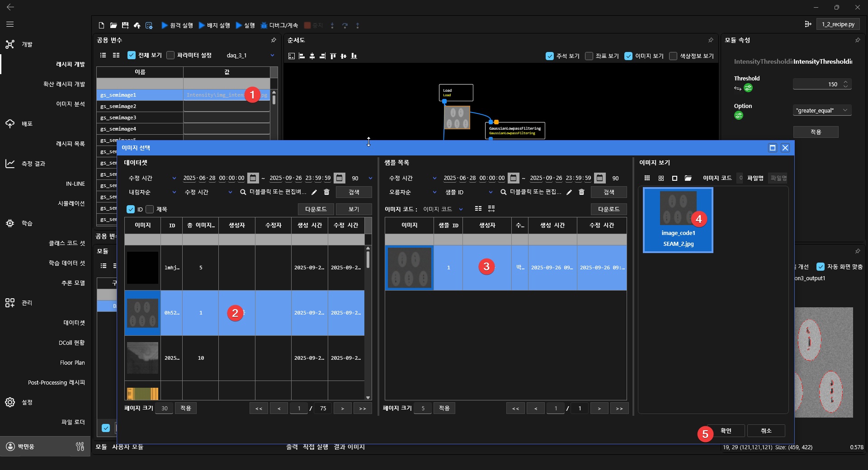Click align left icon in flowchart toolbar
Screen dimensions: 868x470
302,56
